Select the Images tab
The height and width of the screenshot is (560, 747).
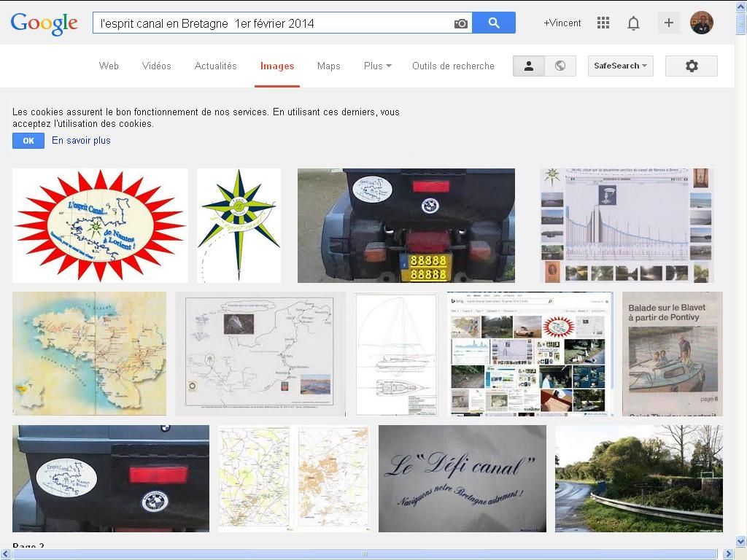[276, 66]
